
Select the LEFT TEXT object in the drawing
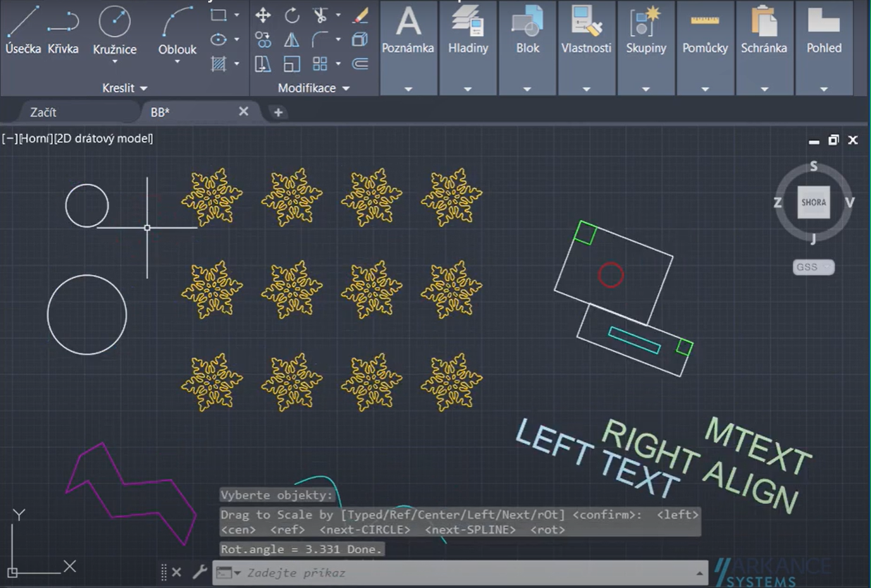click(x=596, y=459)
